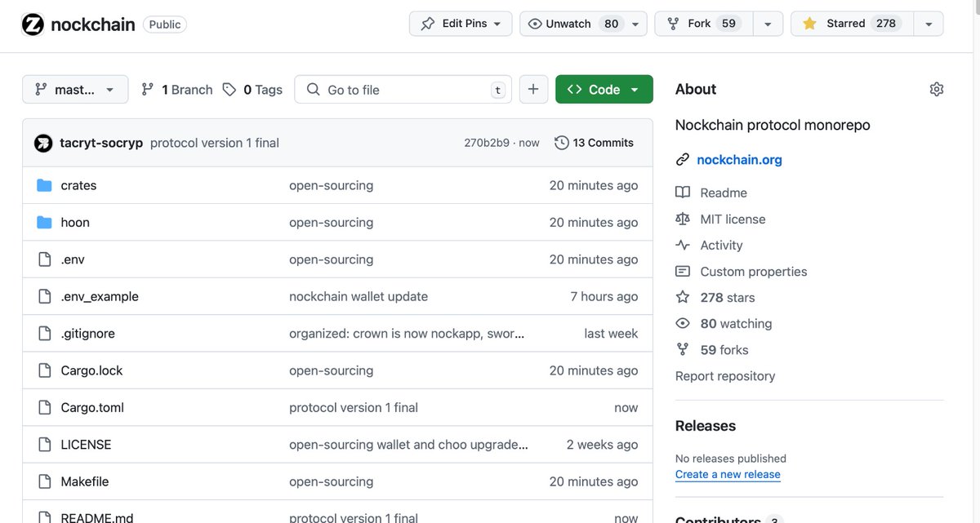Click the link icon beside nockchain.org
Screen dimensions: 980x523
point(683,160)
